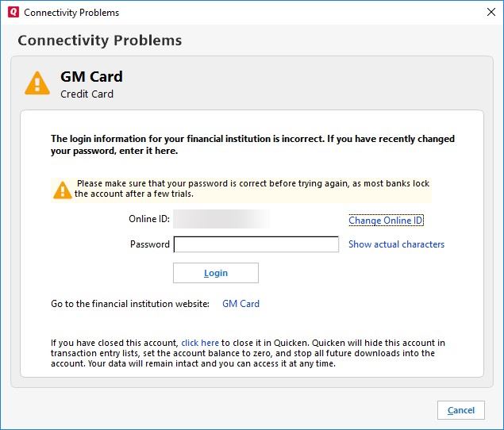Viewport: 504px width, 430px height.
Task: Click the bold incorrect login information message
Action: (x=252, y=144)
